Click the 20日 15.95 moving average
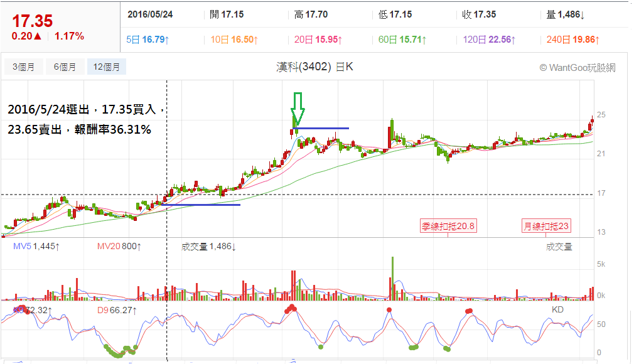The width and height of the screenshot is (634, 364). click(318, 40)
